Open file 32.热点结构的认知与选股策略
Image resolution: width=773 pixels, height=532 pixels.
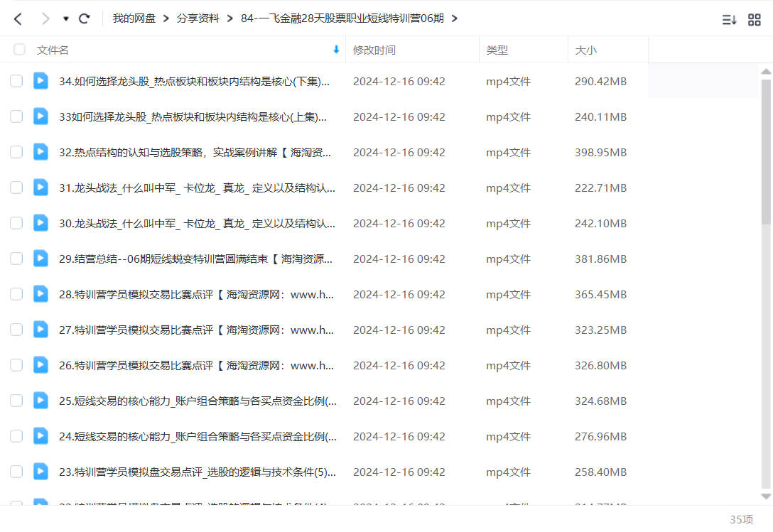[195, 152]
